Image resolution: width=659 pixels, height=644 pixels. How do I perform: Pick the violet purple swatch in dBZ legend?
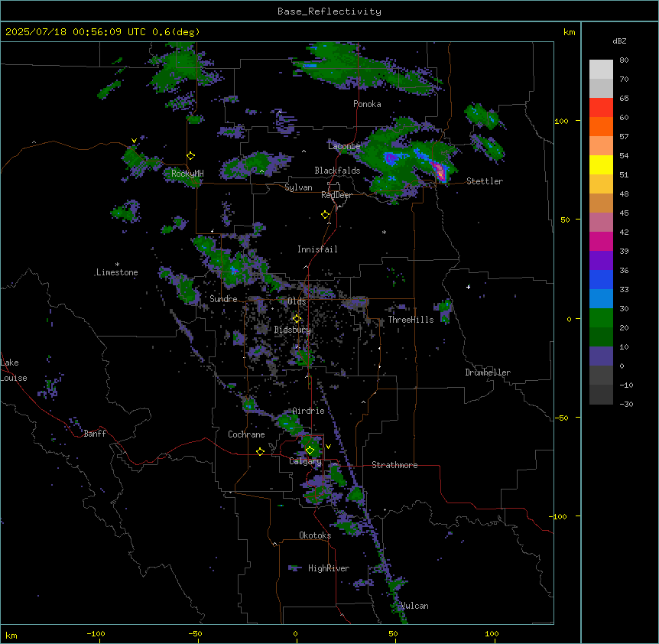[x=601, y=260]
